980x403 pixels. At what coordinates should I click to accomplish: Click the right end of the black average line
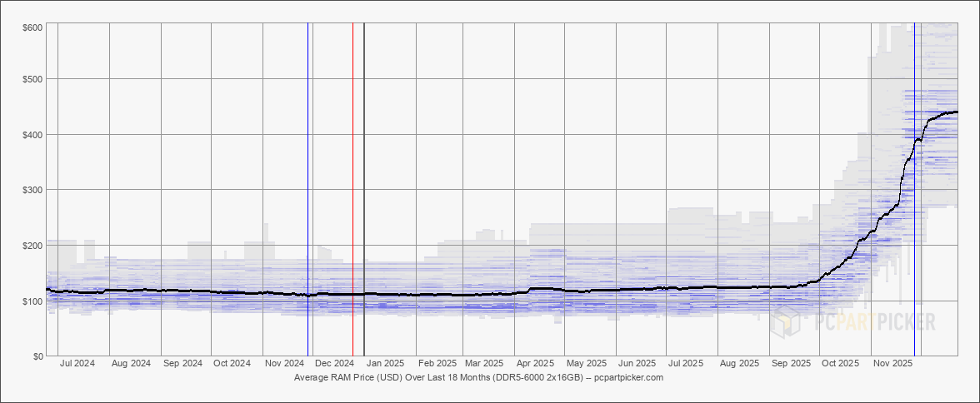(955, 112)
